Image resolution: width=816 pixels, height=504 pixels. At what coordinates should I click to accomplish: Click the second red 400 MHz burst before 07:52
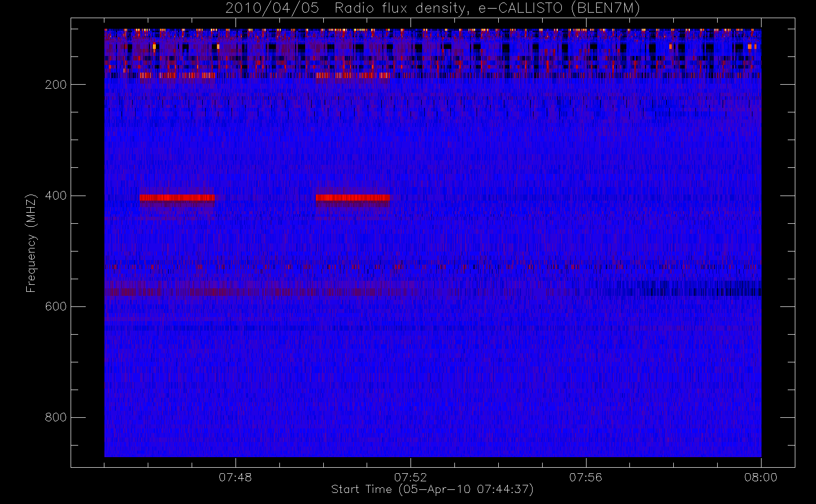(x=353, y=198)
